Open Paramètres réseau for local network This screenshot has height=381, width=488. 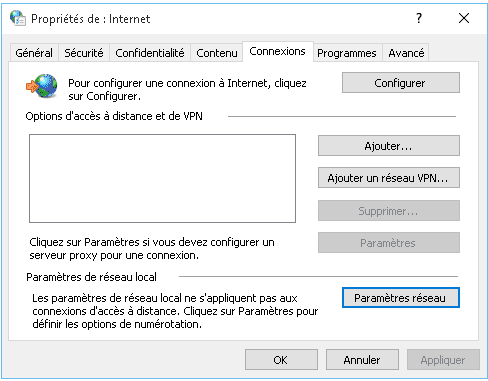pos(401,298)
